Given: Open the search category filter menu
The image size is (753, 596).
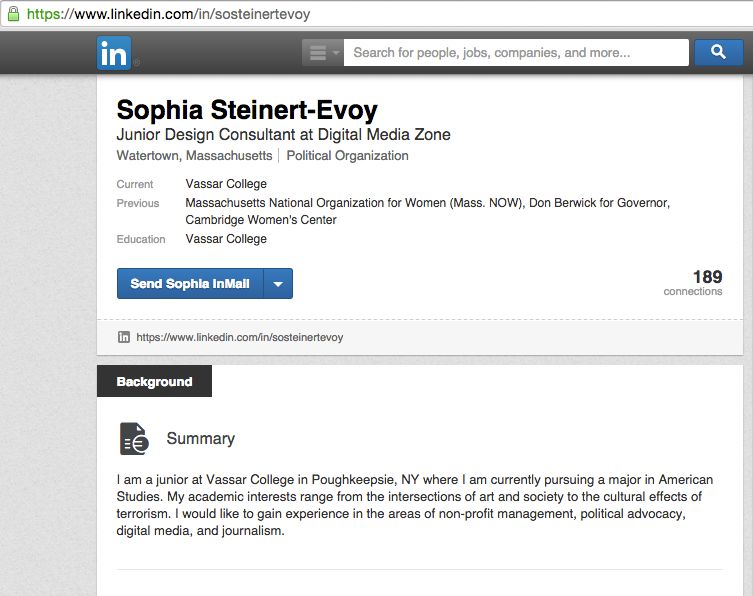Looking at the screenshot, I should 322,53.
